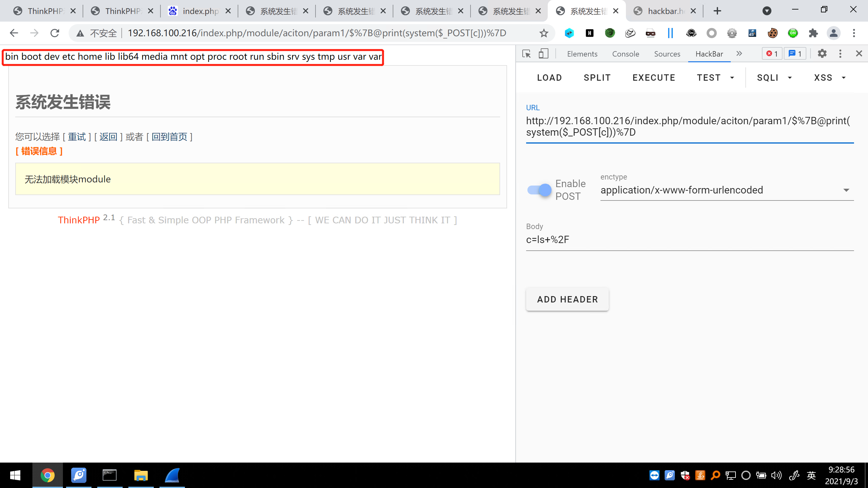868x488 pixels.
Task: Open the command prompt taskbar icon
Action: click(110, 476)
